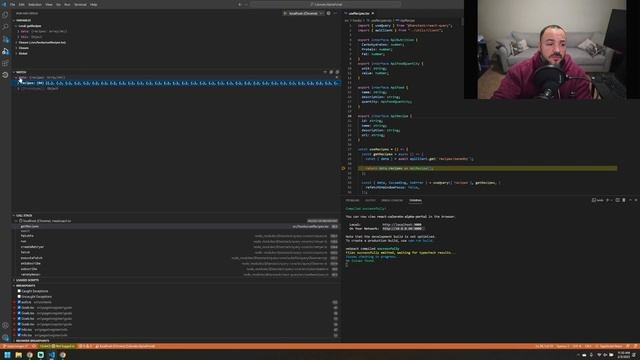Open the Edit menu

point(22,4)
